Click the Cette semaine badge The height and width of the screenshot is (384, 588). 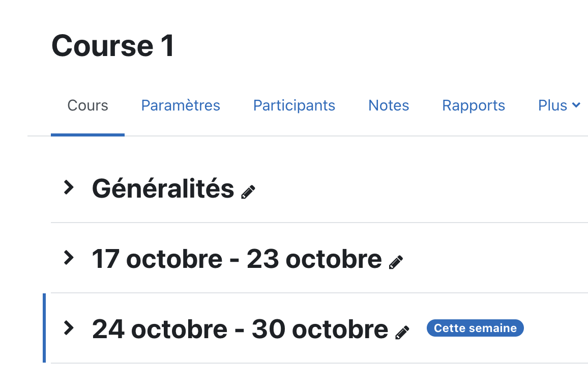point(475,328)
